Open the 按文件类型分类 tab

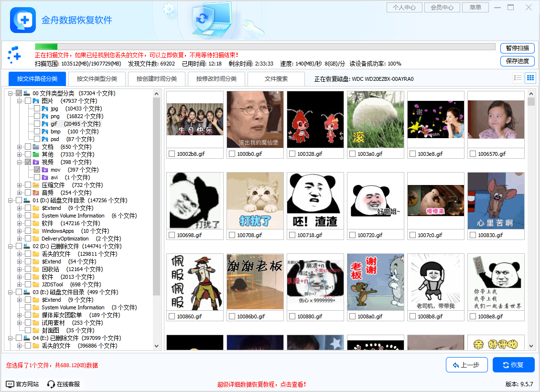click(x=97, y=79)
